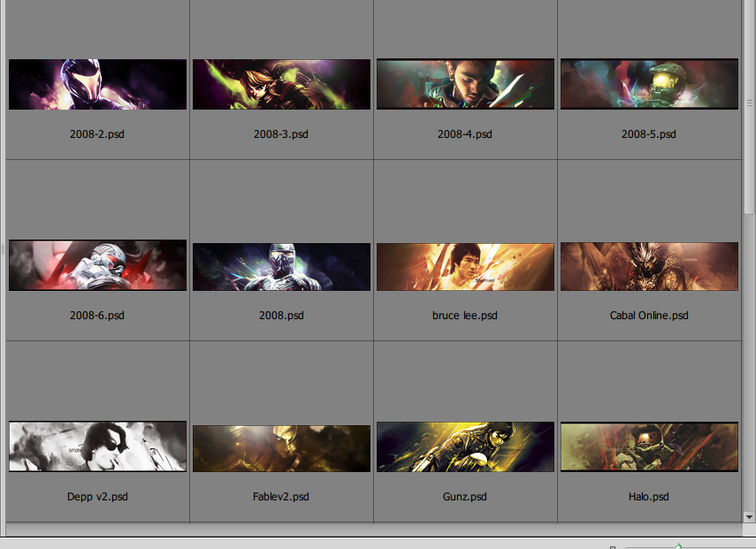Click the file name "Halo.psd"
Viewport: 756px width, 549px height.
[649, 497]
